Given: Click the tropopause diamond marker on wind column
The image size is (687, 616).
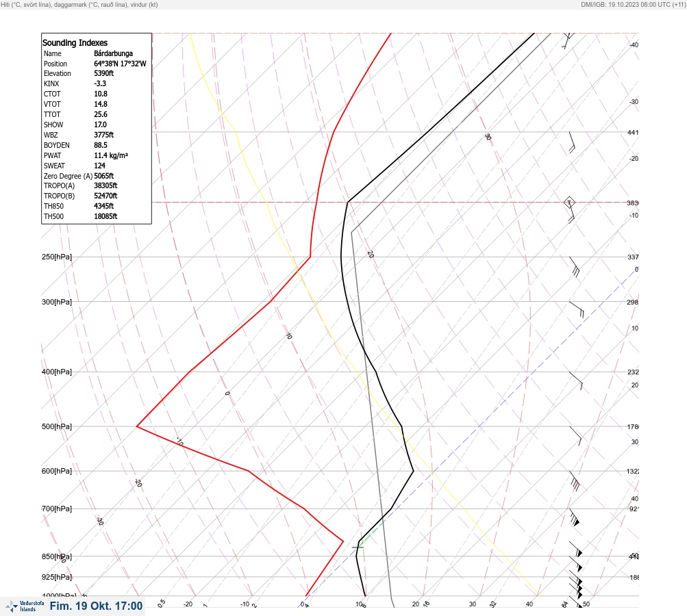Looking at the screenshot, I should pos(569,203).
